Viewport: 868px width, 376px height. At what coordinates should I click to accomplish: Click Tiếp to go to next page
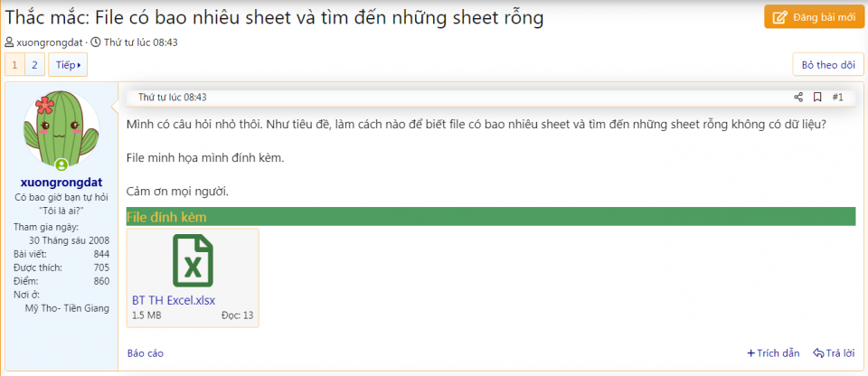[x=68, y=65]
